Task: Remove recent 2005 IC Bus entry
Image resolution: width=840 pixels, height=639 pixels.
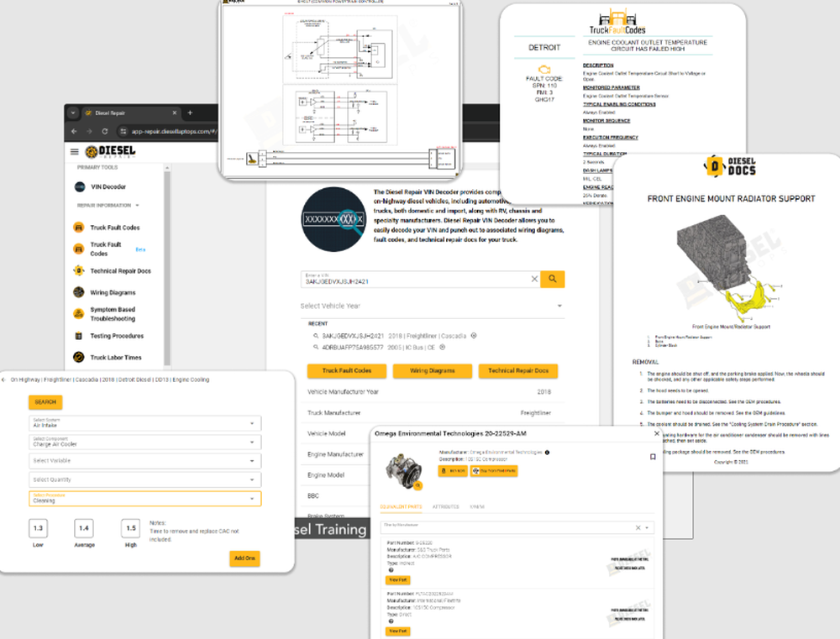Action: tap(443, 347)
